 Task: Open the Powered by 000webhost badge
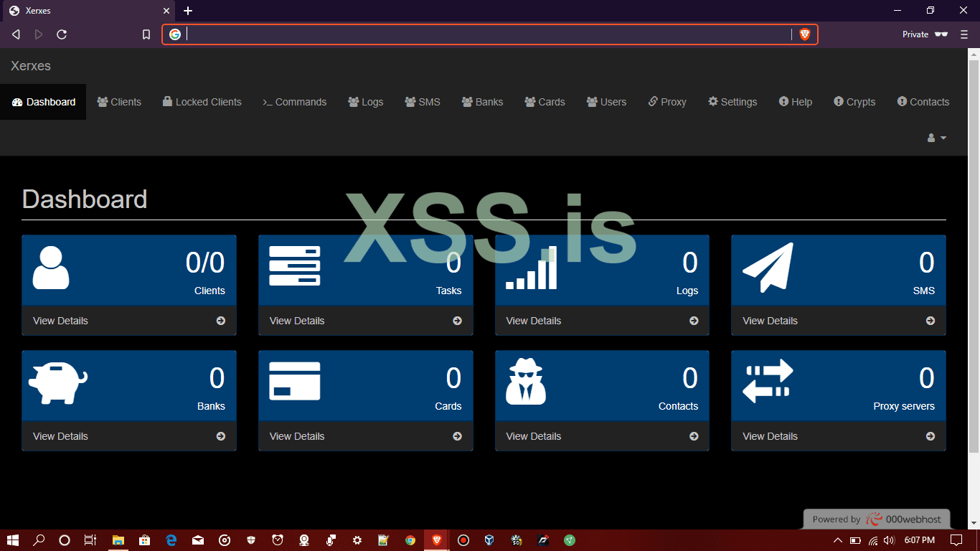click(x=877, y=519)
